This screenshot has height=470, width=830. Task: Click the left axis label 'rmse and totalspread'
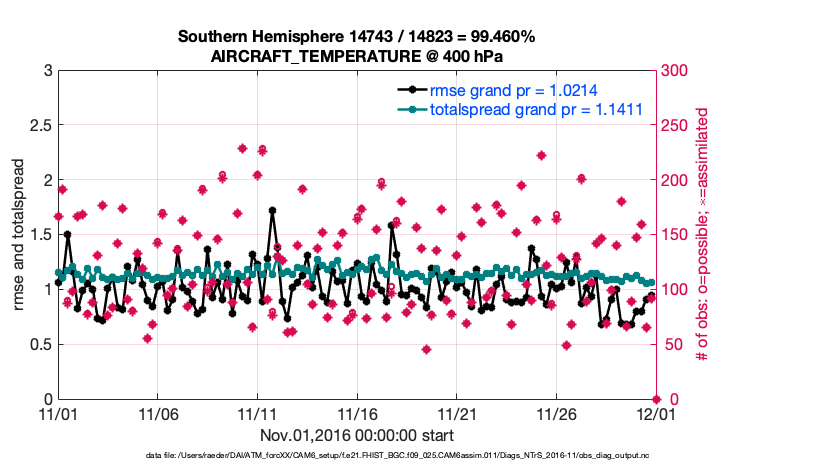18,234
